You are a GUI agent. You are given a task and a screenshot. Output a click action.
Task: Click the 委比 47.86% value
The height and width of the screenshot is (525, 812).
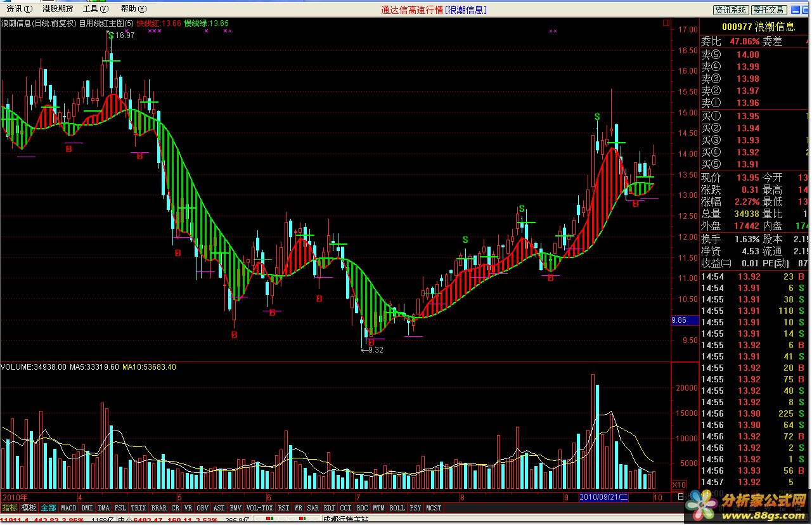[x=744, y=41]
